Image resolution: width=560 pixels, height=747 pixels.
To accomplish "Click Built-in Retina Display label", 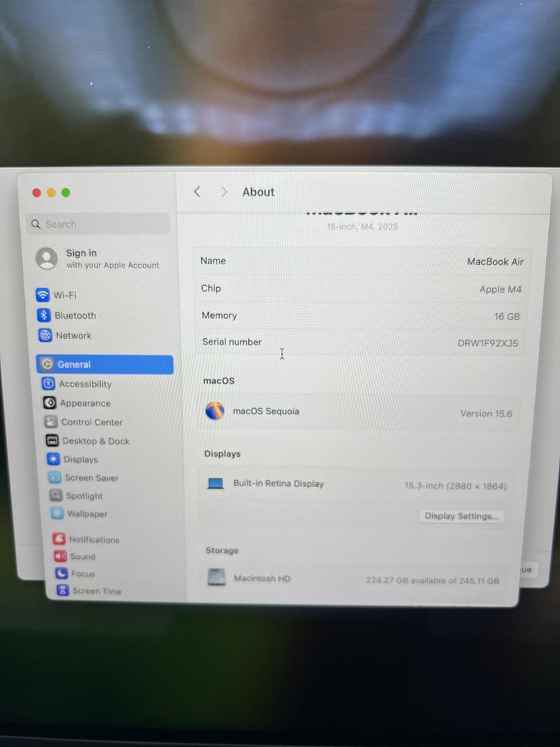I will [x=278, y=483].
